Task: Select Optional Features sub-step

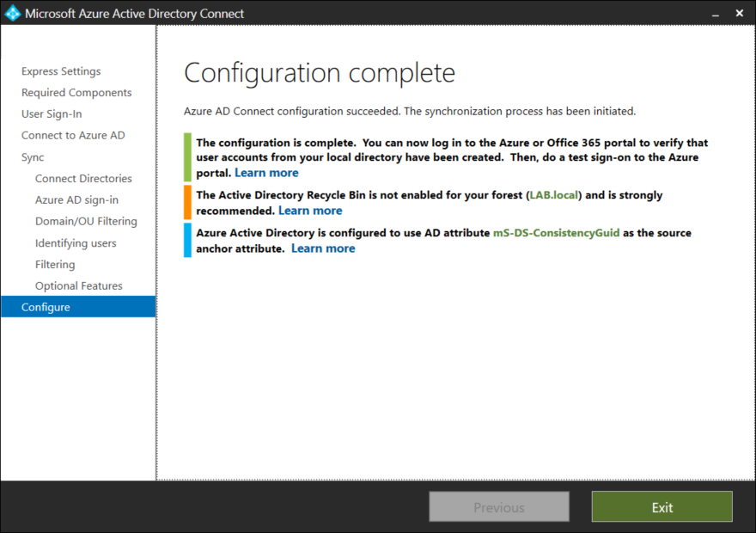Action: (x=79, y=286)
